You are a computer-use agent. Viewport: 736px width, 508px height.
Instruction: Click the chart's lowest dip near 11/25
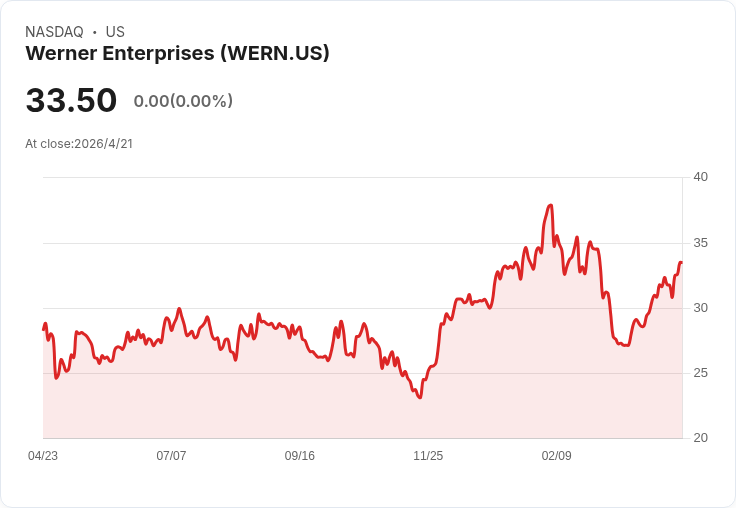pyautogui.click(x=419, y=397)
